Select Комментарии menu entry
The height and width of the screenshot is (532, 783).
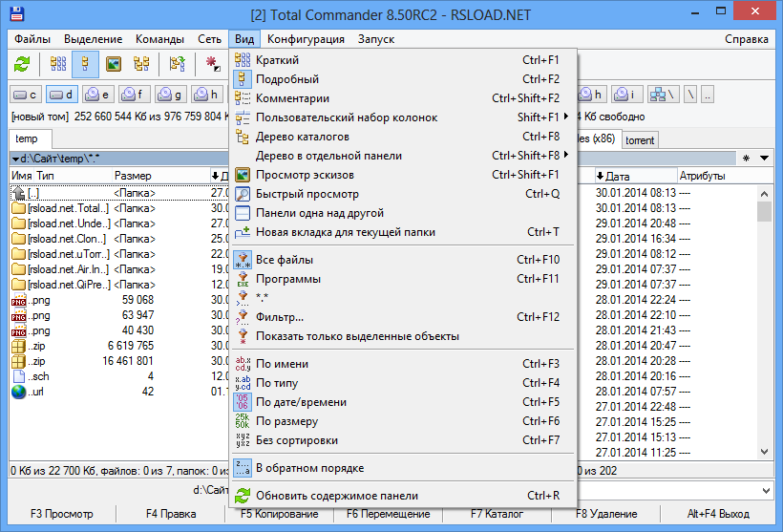[403, 98]
